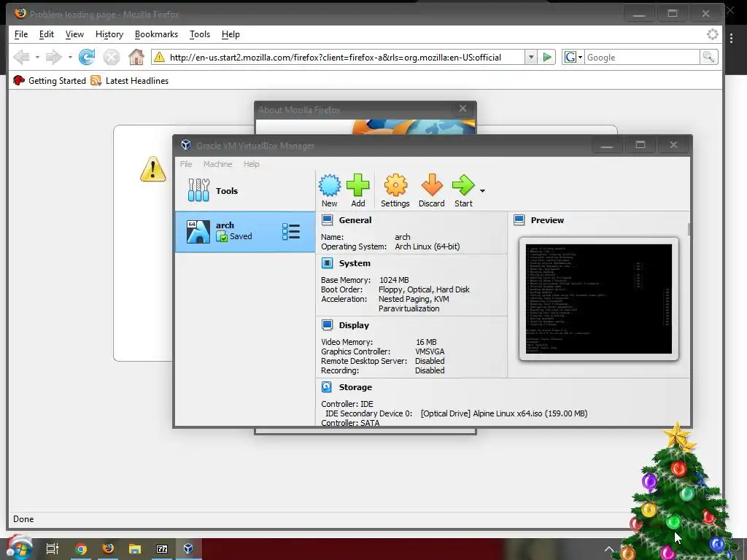This screenshot has height=560, width=747.
Task: Open Firefox File menu
Action: (21, 34)
